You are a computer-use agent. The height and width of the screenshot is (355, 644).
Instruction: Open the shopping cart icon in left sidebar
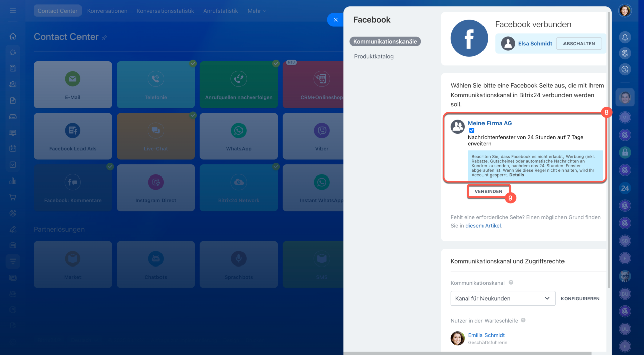13,197
